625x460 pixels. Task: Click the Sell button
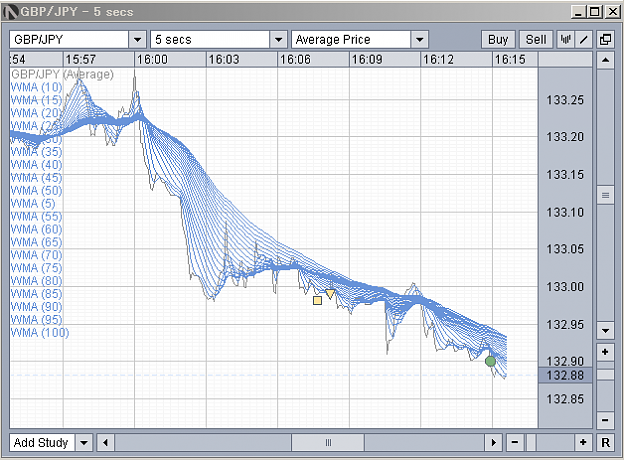536,39
